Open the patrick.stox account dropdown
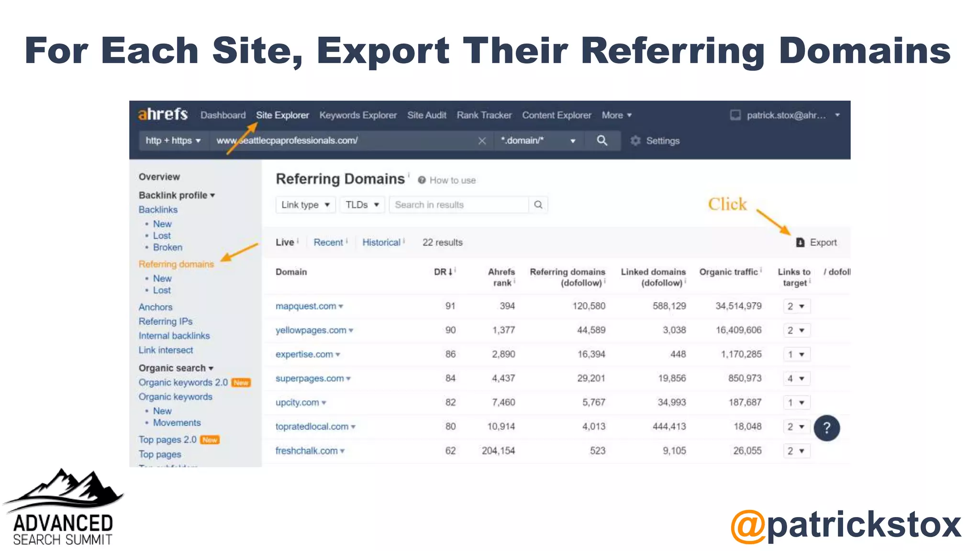This screenshot has height=551, width=980. point(793,115)
